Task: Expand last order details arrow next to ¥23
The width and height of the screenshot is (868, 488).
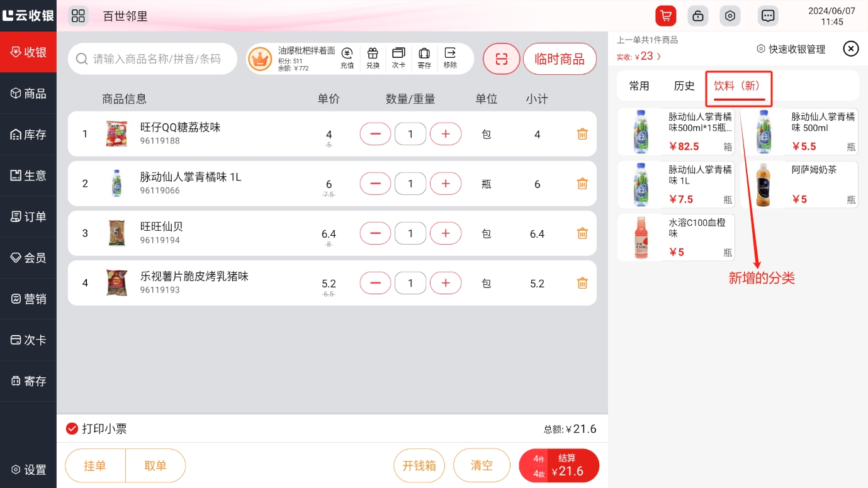Action: 659,57
